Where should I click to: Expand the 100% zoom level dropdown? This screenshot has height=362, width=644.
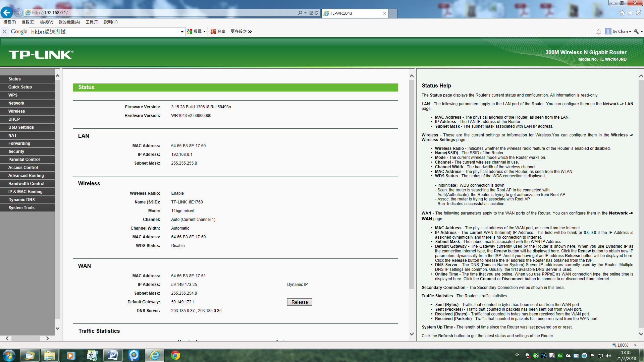pos(635,345)
